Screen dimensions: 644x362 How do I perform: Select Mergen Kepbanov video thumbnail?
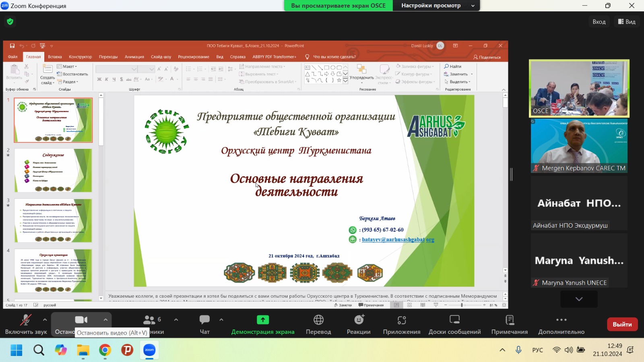[x=579, y=146]
